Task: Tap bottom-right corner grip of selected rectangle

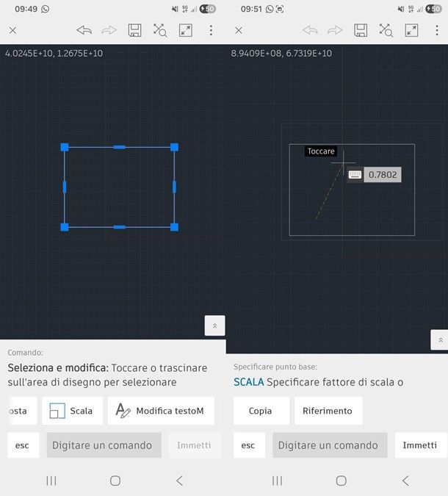Action: [174, 227]
